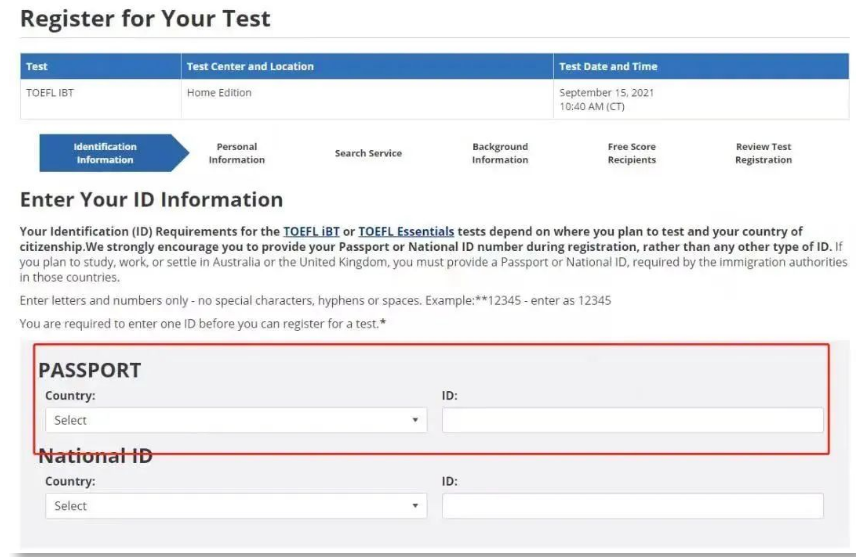Select the Identification Information step

(114, 153)
